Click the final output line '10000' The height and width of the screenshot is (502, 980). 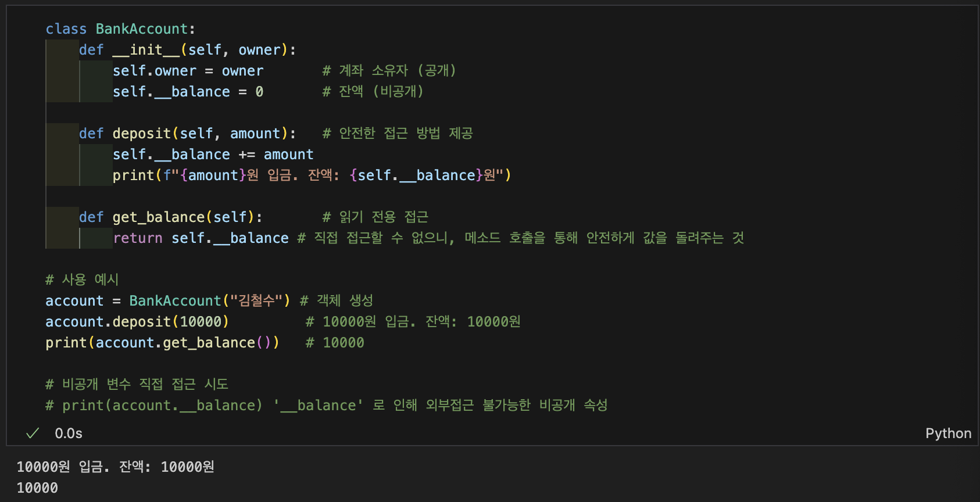pos(37,488)
